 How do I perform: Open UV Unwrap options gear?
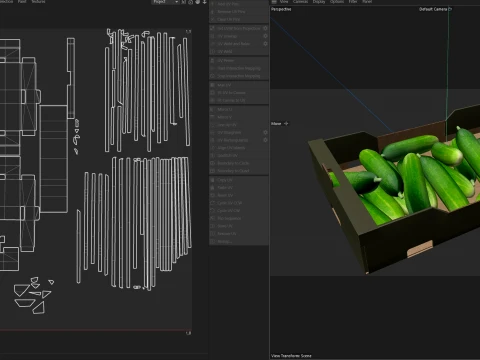(x=265, y=36)
